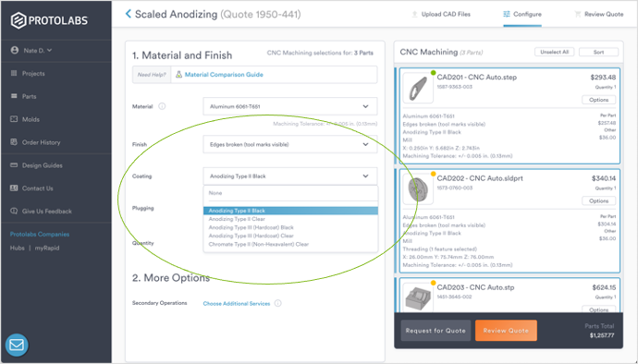Open the Material dropdown showing Aluminum 6061-T651
Screen dimensions: 638x364
[x=290, y=106]
